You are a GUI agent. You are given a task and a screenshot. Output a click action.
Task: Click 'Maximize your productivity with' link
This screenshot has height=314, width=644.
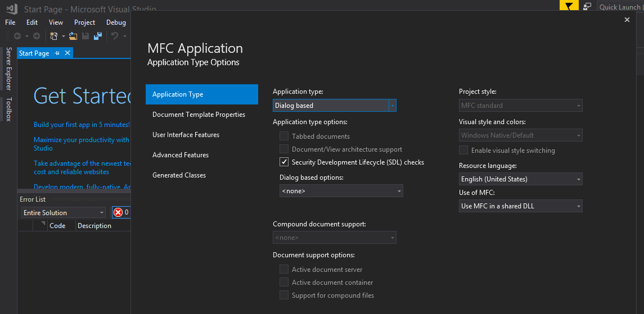click(82, 144)
